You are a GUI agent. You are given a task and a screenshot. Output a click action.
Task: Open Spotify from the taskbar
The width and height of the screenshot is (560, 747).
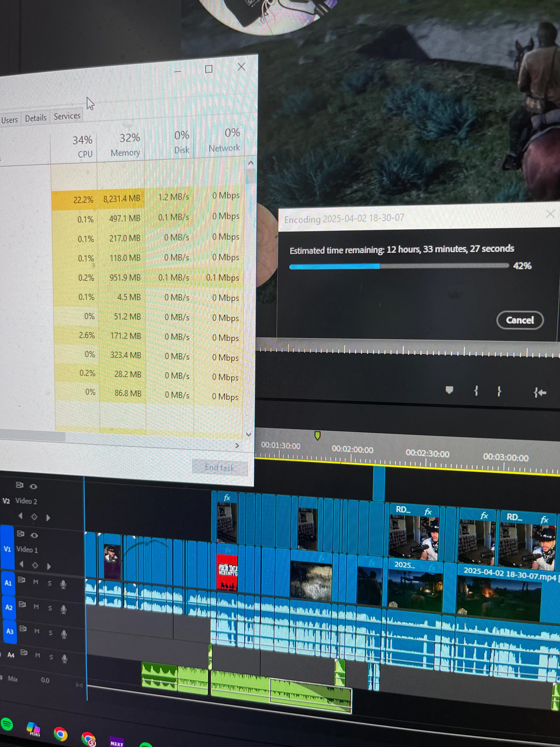click(6, 724)
